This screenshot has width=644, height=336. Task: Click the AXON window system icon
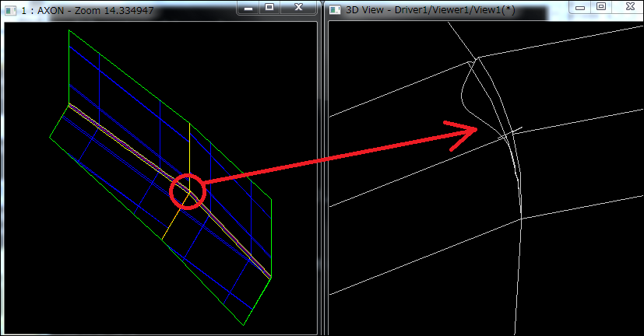pyautogui.click(x=10, y=9)
